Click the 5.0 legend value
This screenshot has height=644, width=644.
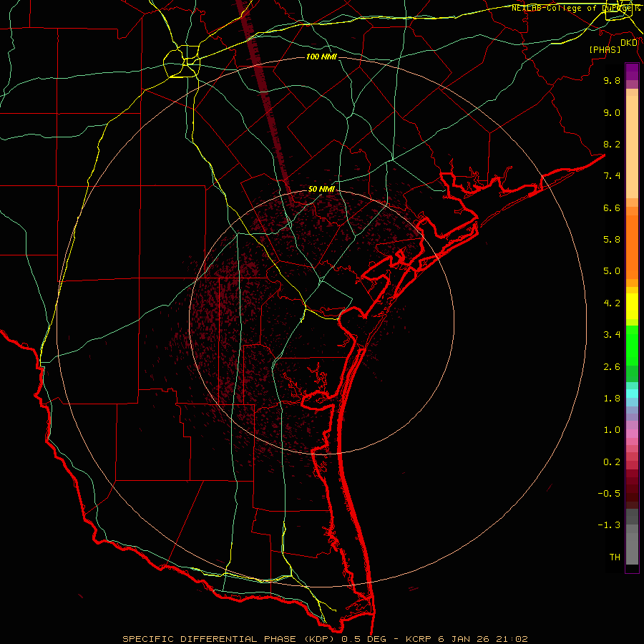click(612, 271)
